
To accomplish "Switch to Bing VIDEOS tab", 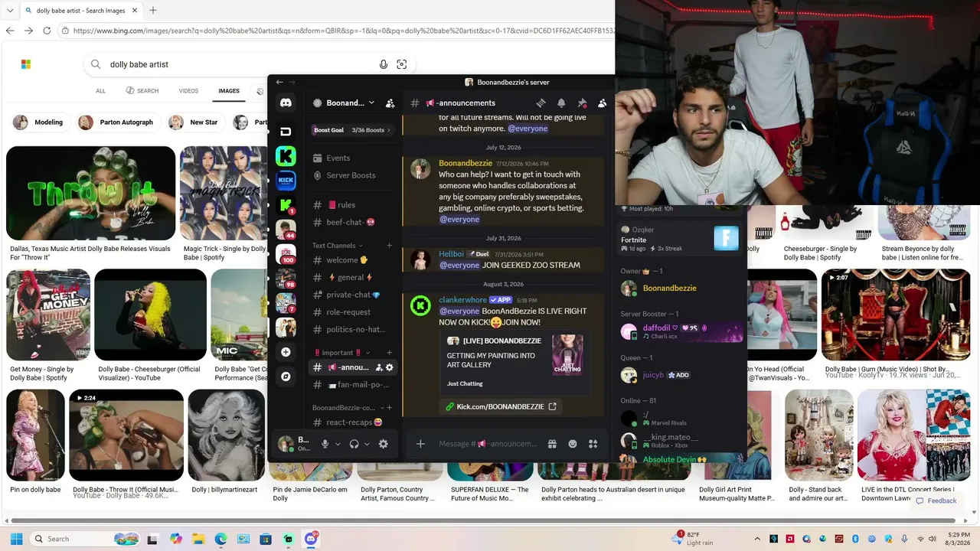I will pyautogui.click(x=188, y=91).
